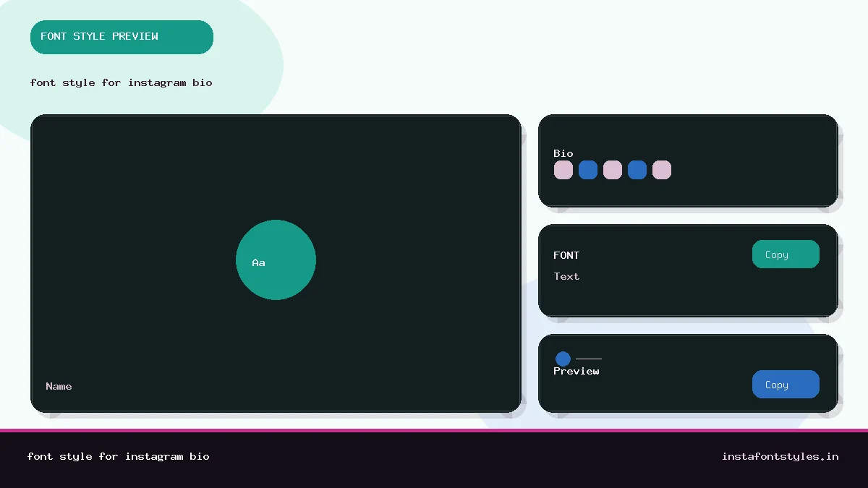Copy the font using the teal Copy button
The width and height of the screenshot is (868, 488).
786,254
